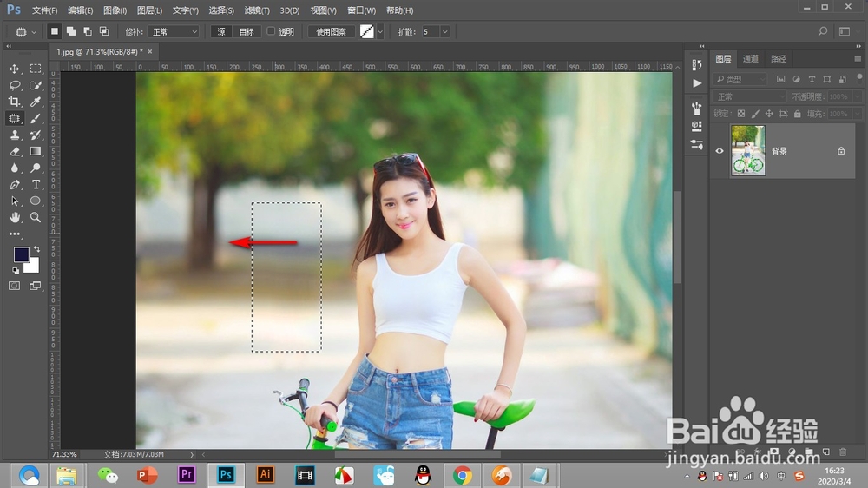Click the foreground color swatch
Screen dimensions: 868x488
(x=21, y=254)
